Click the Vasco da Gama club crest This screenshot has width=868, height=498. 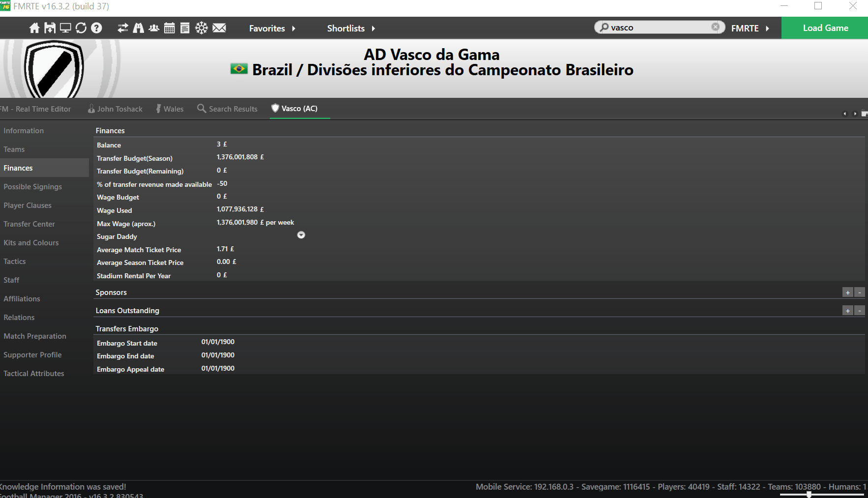point(54,69)
